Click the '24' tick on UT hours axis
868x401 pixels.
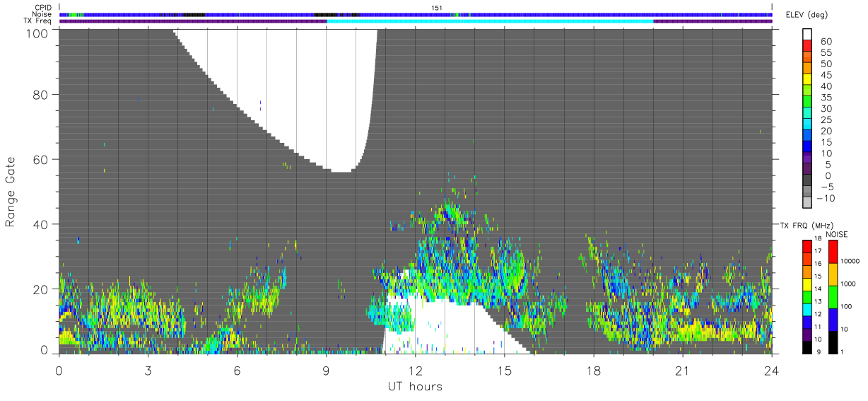click(772, 370)
